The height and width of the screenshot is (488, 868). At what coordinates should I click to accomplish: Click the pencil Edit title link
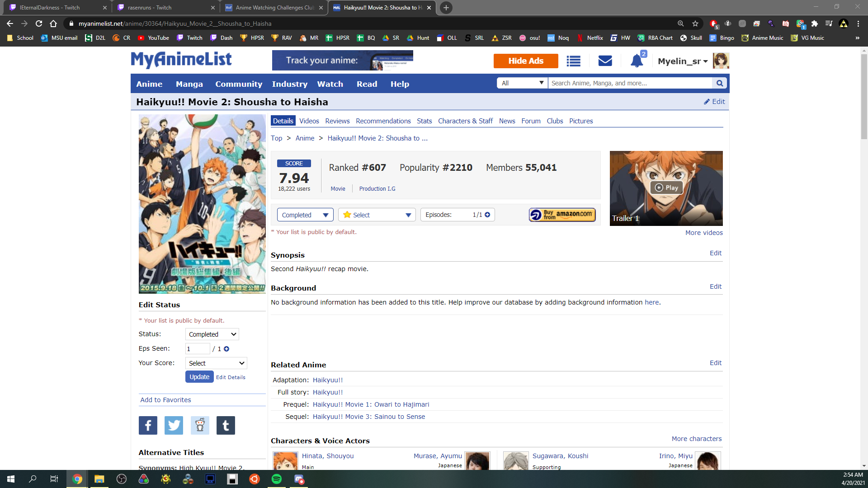714,102
